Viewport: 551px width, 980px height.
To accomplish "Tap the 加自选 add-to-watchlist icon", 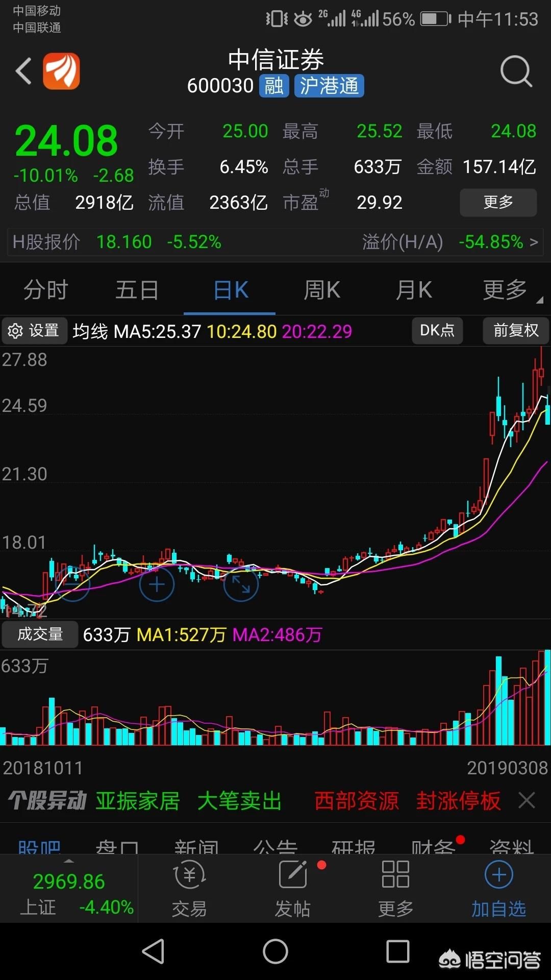I will pyautogui.click(x=498, y=889).
